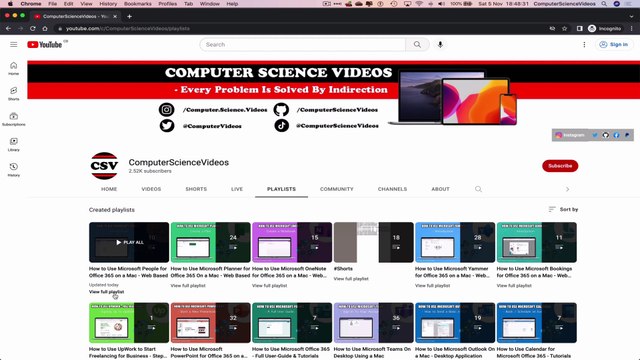Open the YouTube hamburger guide menu
This screenshot has height=360, width=640.
[13, 44]
